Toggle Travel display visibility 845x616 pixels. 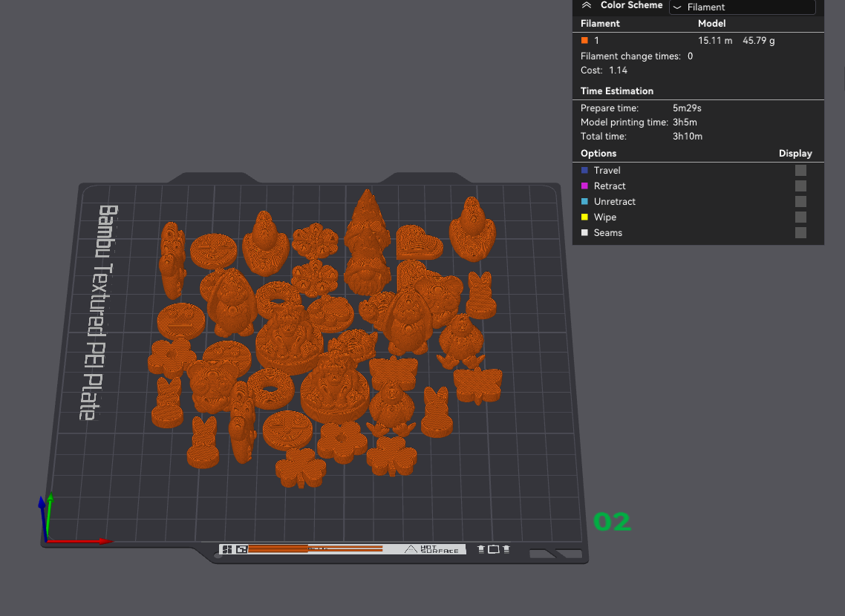800,170
